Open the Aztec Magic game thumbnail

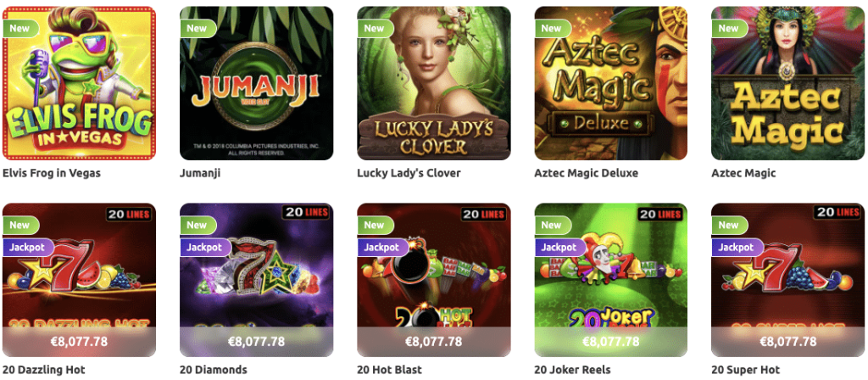[x=787, y=83]
